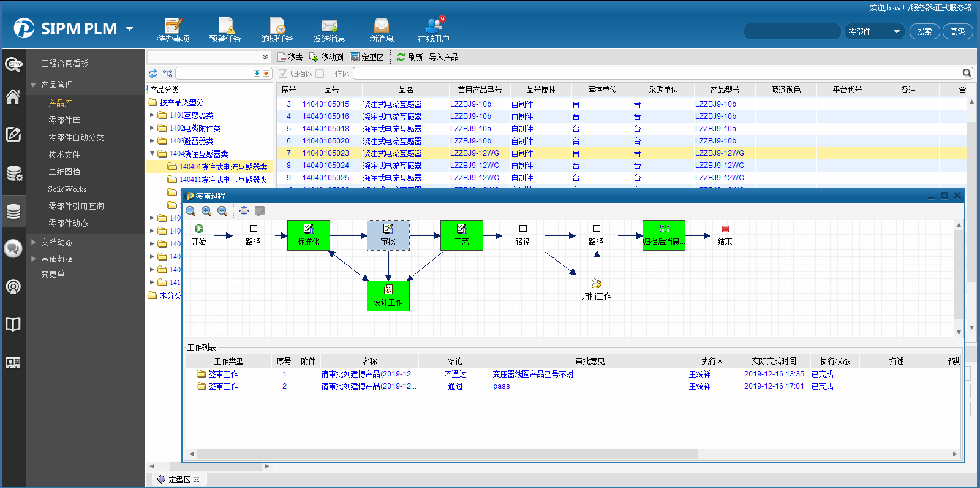
Task: Click the 高级 advanced search button
Action: [x=957, y=31]
